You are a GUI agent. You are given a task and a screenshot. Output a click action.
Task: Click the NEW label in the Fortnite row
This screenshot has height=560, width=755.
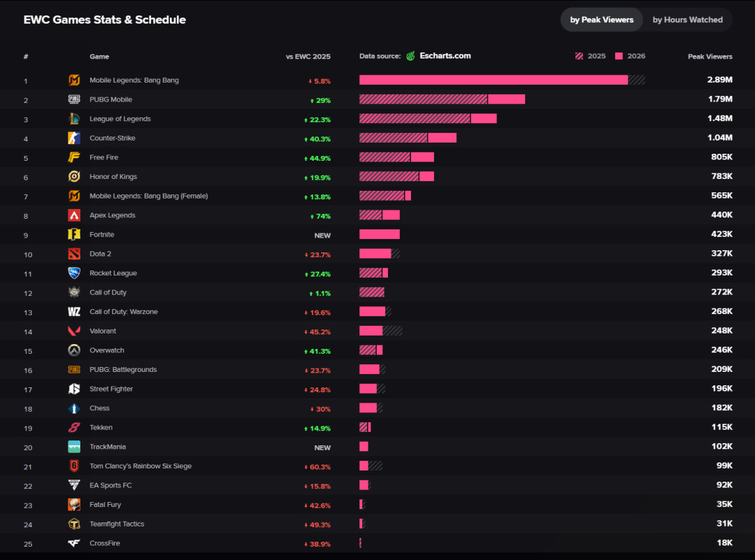click(x=322, y=236)
